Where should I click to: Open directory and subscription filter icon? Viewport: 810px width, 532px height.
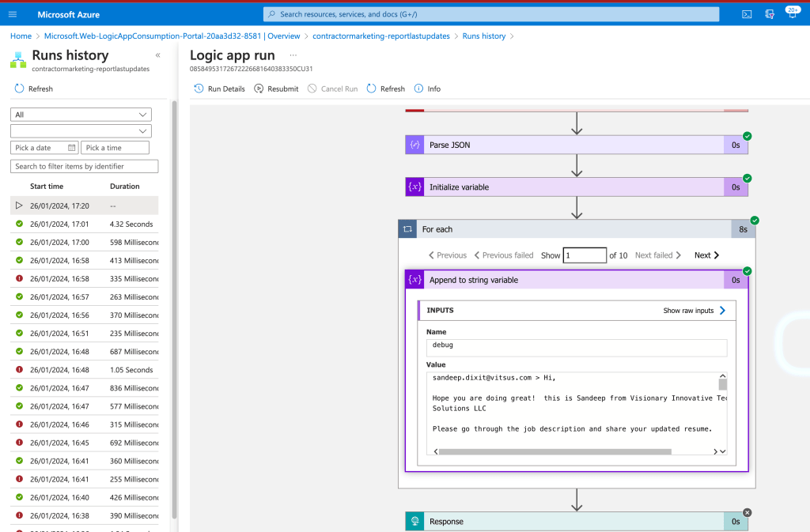pos(770,14)
